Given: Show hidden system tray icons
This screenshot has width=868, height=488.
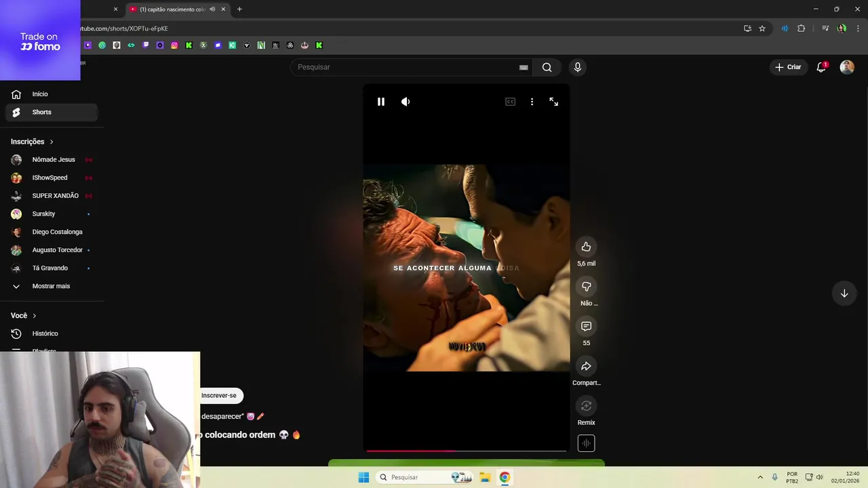Looking at the screenshot, I should pyautogui.click(x=760, y=477).
